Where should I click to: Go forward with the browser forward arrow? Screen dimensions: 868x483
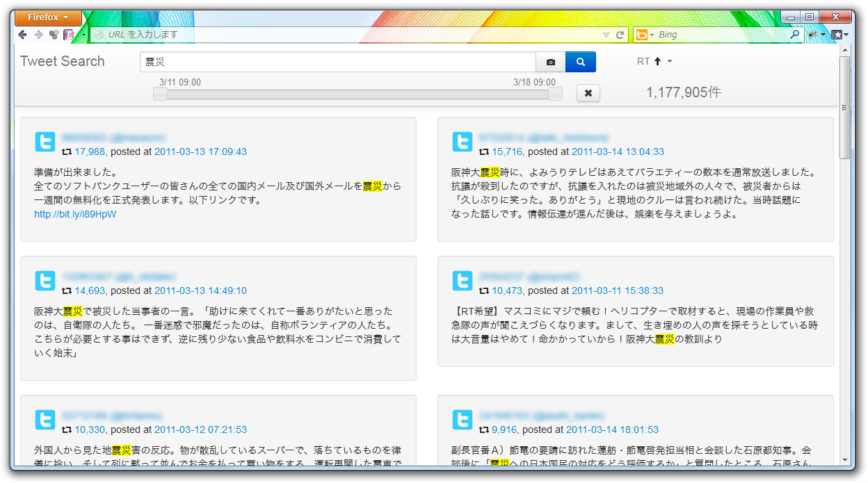tap(38, 35)
